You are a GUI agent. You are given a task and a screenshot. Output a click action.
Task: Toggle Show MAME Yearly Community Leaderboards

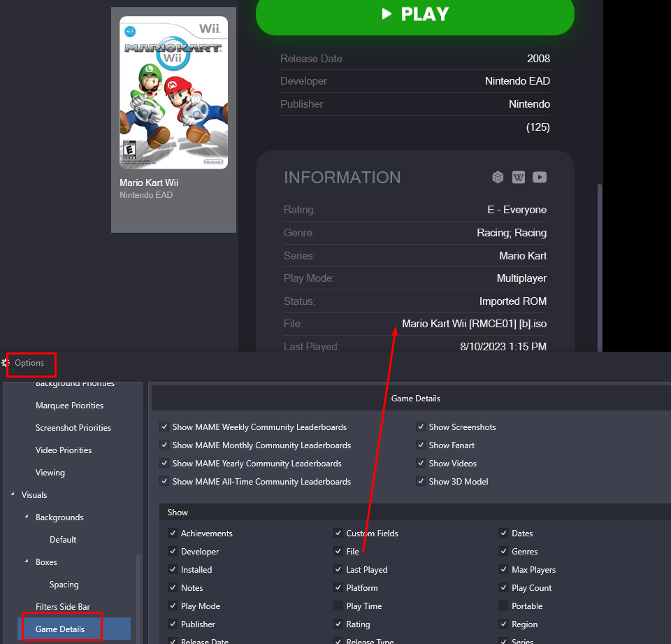[164, 463]
